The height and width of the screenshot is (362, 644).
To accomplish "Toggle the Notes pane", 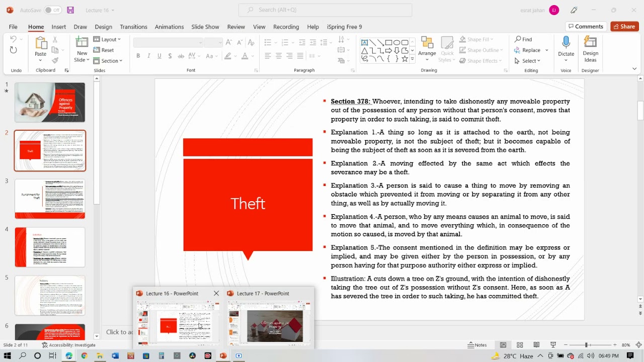I will [x=477, y=345].
